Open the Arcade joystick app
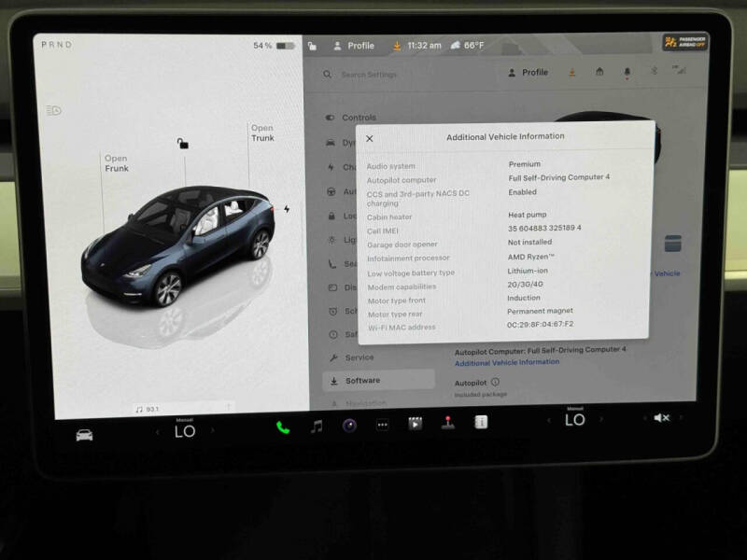 (448, 423)
